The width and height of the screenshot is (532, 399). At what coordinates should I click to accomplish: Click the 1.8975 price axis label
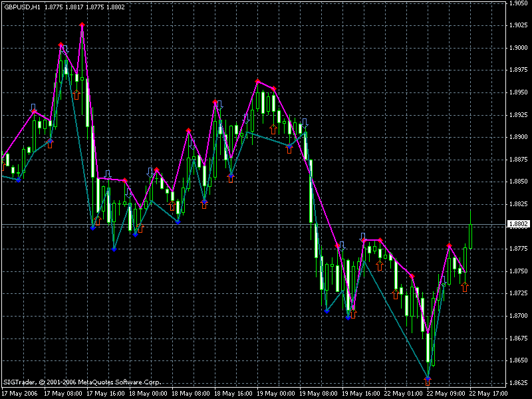[519, 70]
